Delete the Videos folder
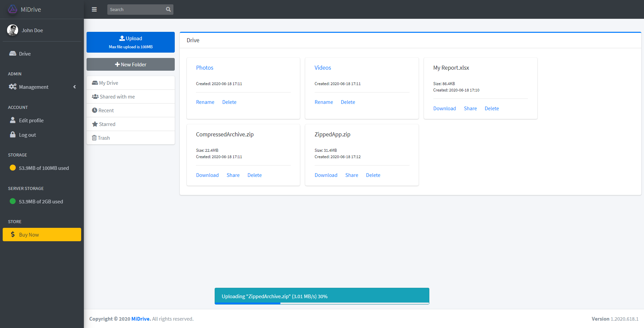 (x=348, y=102)
